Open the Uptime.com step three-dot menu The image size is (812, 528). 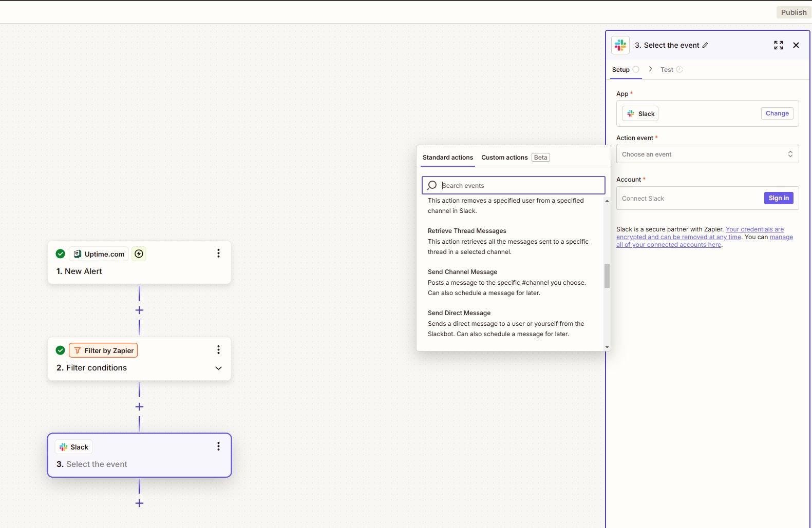pos(218,253)
